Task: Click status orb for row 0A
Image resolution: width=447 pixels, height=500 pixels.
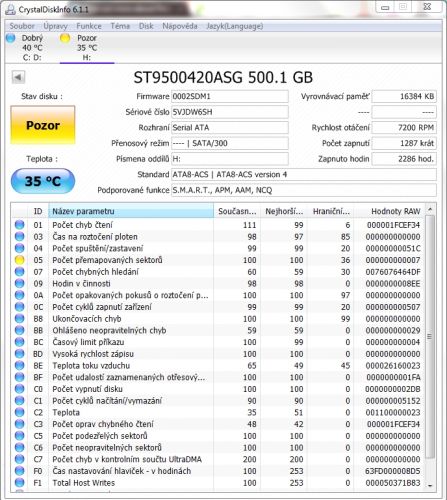Action: pos(20,295)
